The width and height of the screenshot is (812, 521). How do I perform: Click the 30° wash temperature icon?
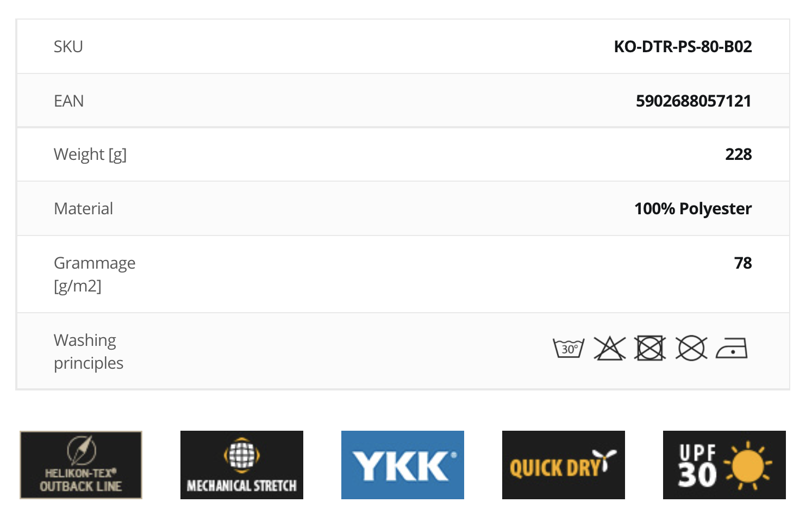569,348
